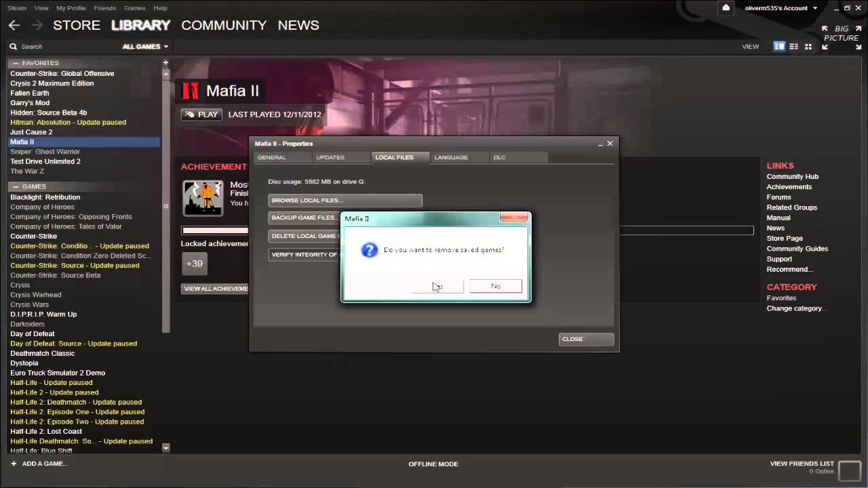This screenshot has height=488, width=868.
Task: Open the Community Guides link
Action: point(797,249)
